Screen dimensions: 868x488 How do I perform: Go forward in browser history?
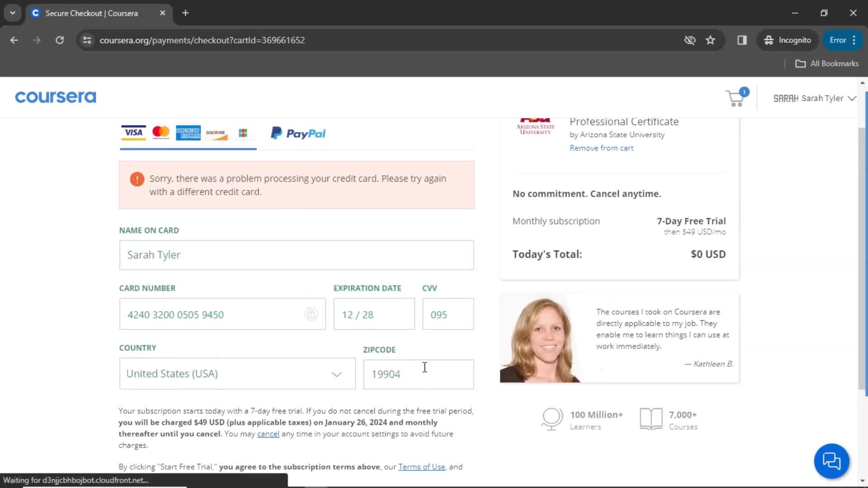pos(37,40)
